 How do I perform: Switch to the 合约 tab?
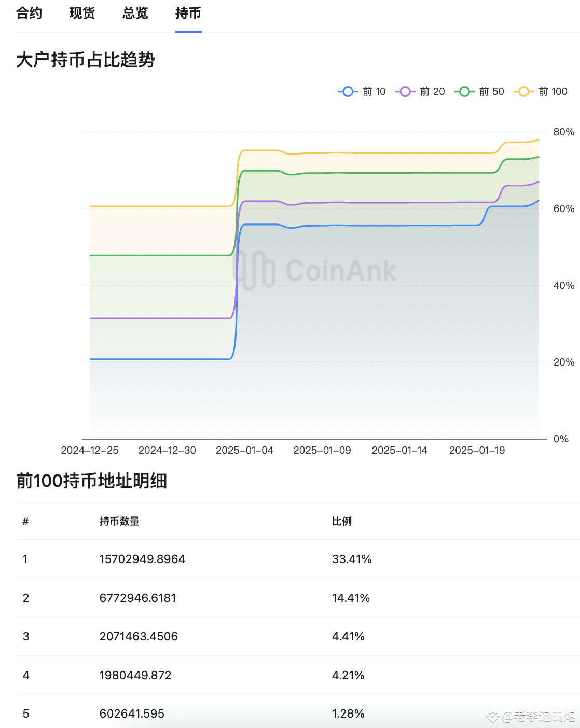(x=29, y=13)
